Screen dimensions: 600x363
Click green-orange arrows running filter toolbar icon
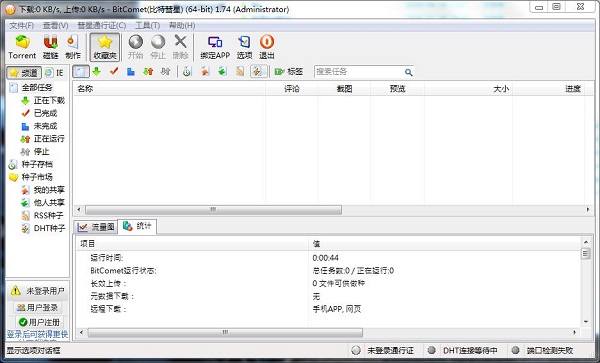(148, 72)
